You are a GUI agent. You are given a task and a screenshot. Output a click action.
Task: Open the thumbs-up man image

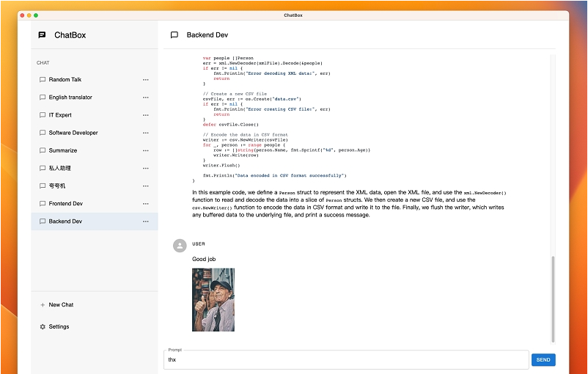click(x=213, y=300)
